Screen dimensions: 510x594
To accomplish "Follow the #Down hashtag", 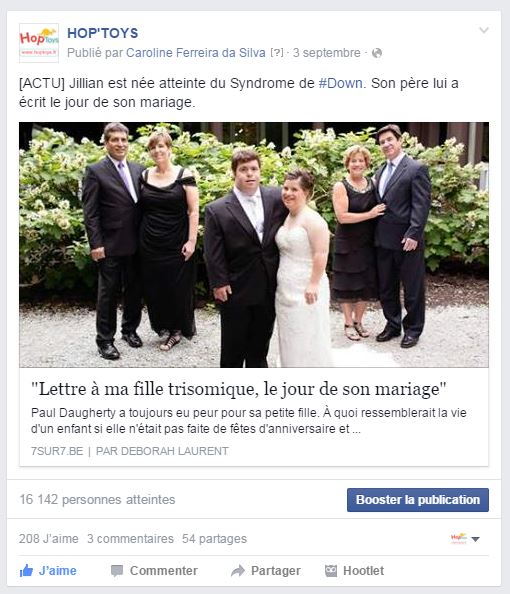I will tap(341, 83).
